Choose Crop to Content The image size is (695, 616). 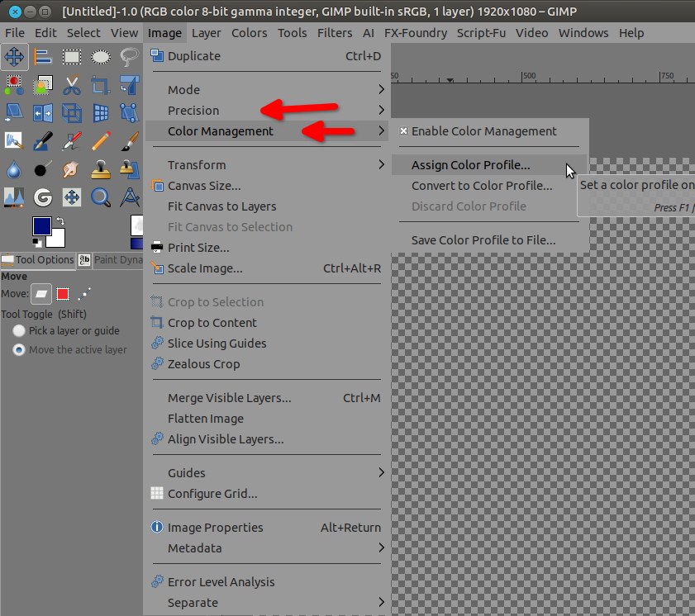click(267, 322)
